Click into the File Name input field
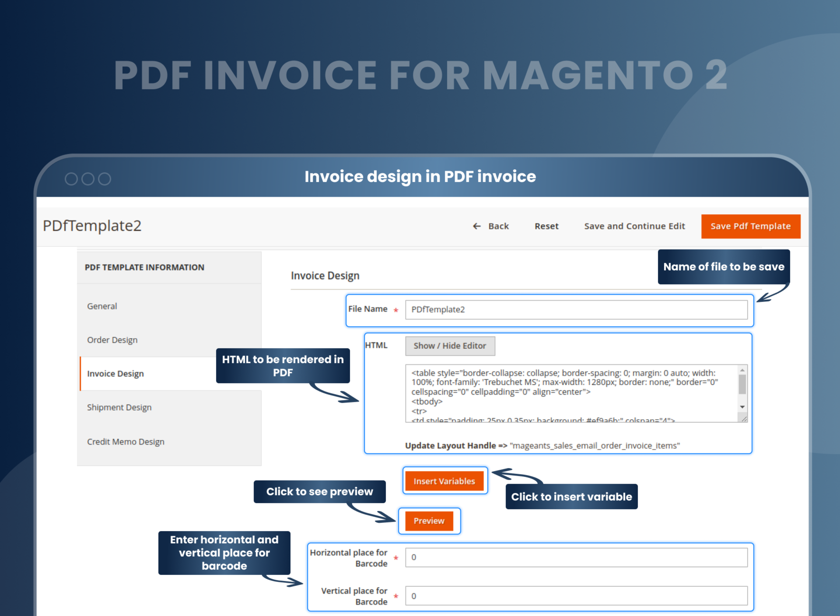Image resolution: width=840 pixels, height=616 pixels. tap(576, 310)
